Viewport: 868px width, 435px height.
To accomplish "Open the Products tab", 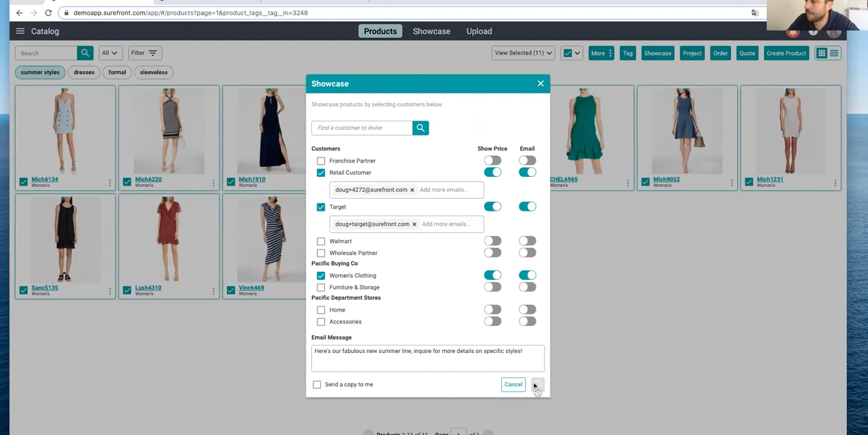I will [380, 31].
